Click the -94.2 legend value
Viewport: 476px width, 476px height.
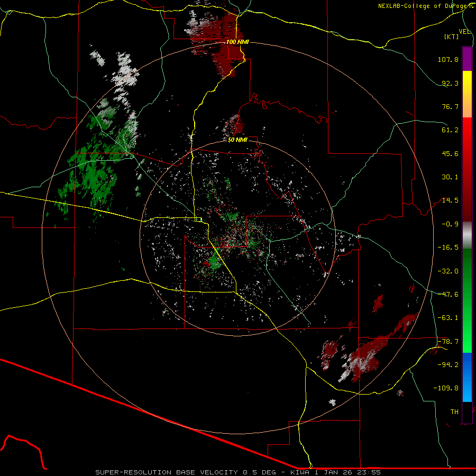(x=448, y=365)
